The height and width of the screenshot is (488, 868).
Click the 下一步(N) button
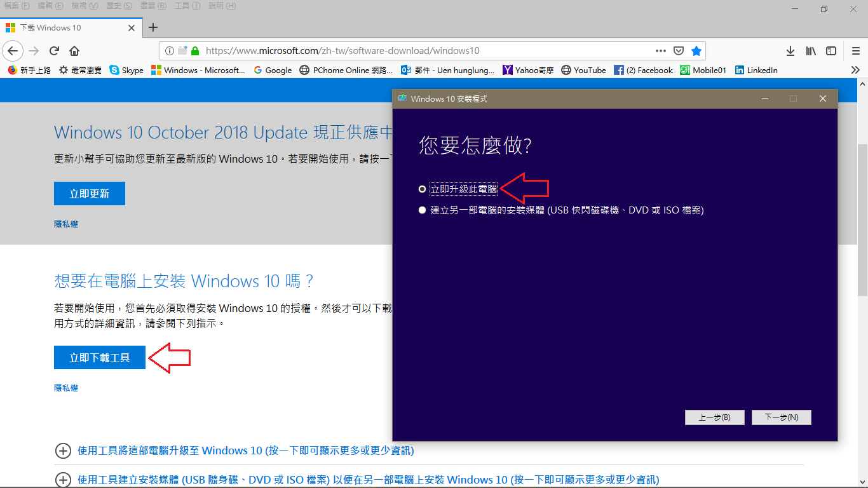click(782, 417)
